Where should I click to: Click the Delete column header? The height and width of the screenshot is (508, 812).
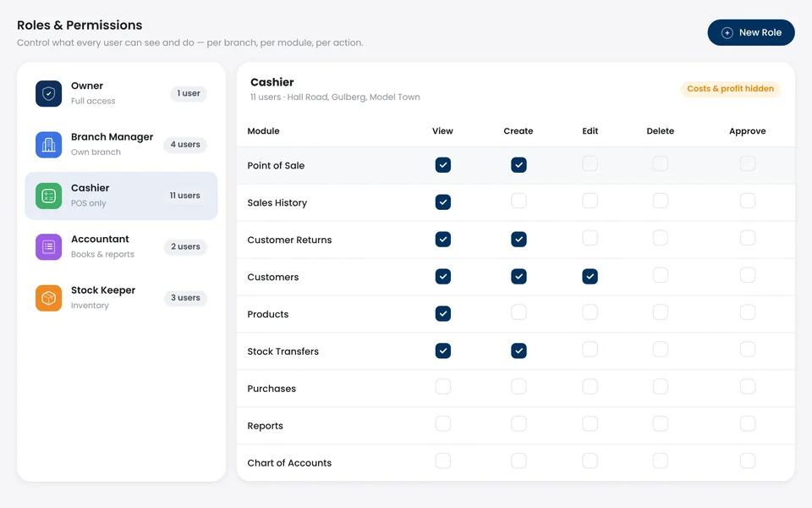click(x=661, y=131)
